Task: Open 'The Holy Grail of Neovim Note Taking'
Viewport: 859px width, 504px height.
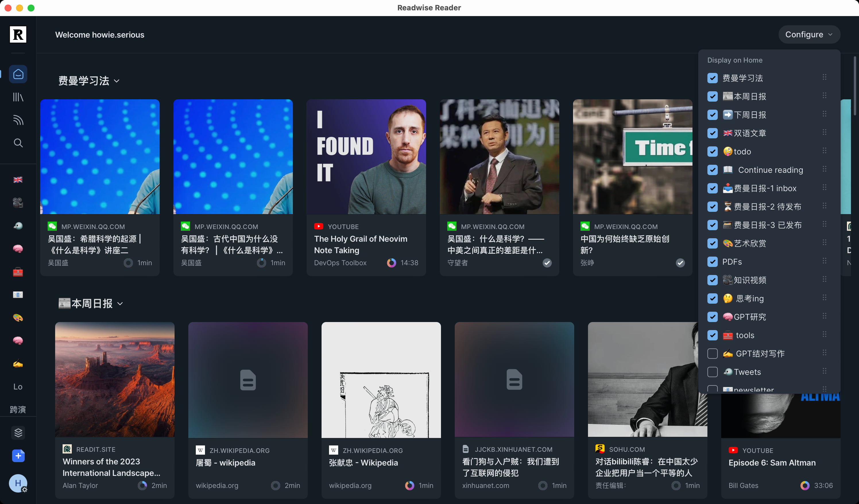Action: pos(361,244)
